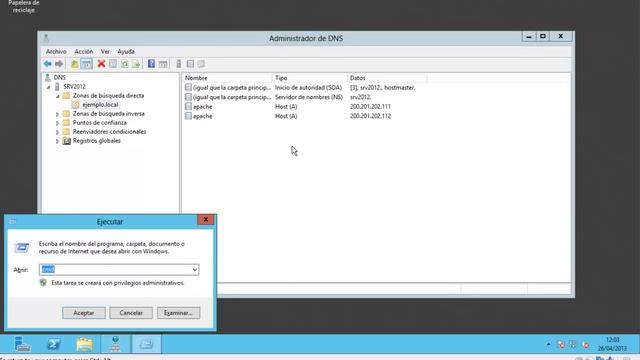Show hidden tray icons arrow
The image size is (640, 360).
(x=548, y=344)
